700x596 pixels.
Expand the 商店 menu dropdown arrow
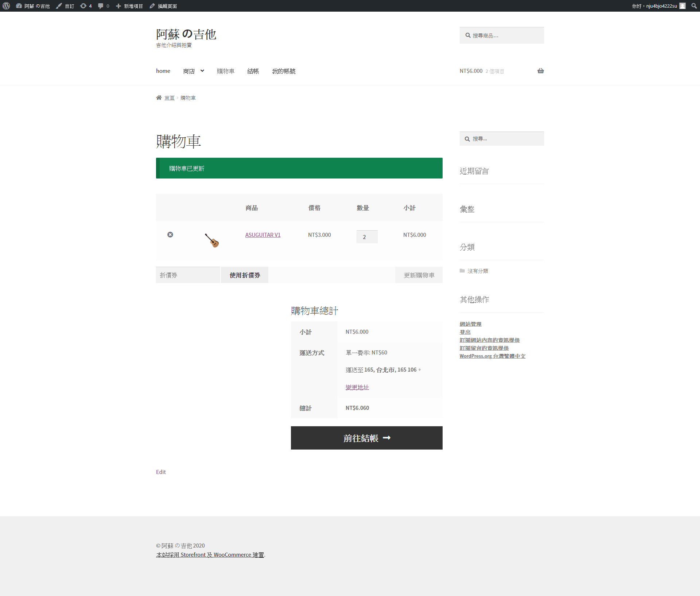tap(202, 71)
